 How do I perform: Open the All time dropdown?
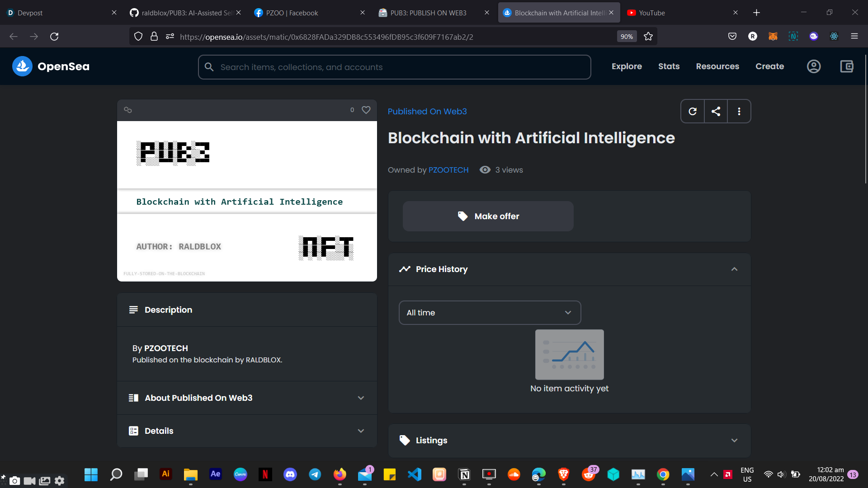[490, 313]
